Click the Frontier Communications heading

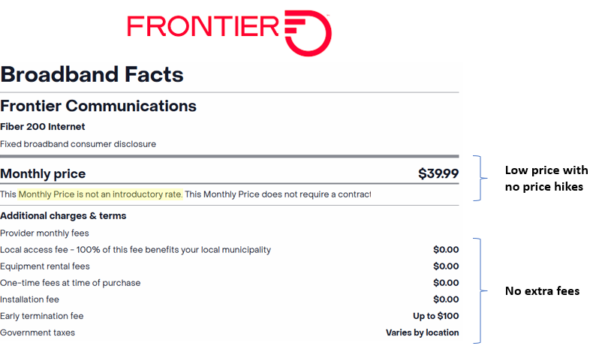click(98, 106)
